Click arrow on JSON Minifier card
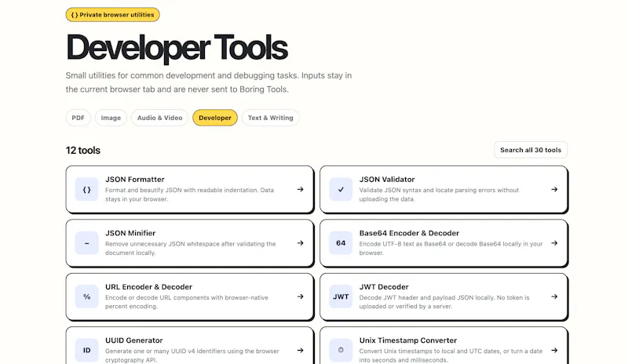 300,243
